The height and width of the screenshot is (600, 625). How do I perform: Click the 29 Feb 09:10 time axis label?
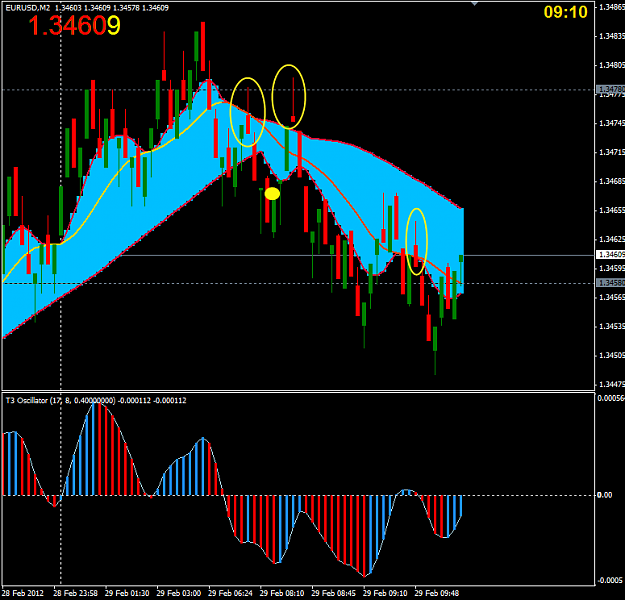pos(385,593)
